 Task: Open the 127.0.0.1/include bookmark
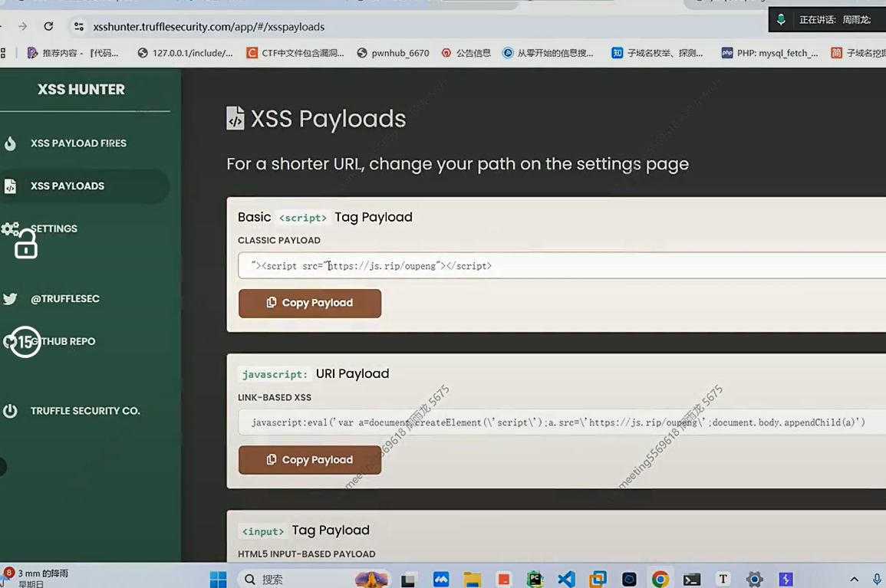pos(186,53)
